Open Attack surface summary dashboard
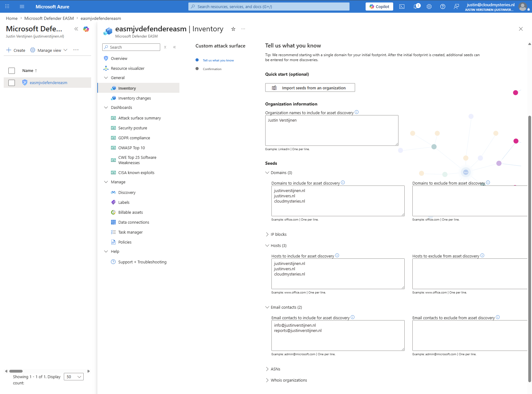This screenshot has width=532, height=394. point(139,118)
